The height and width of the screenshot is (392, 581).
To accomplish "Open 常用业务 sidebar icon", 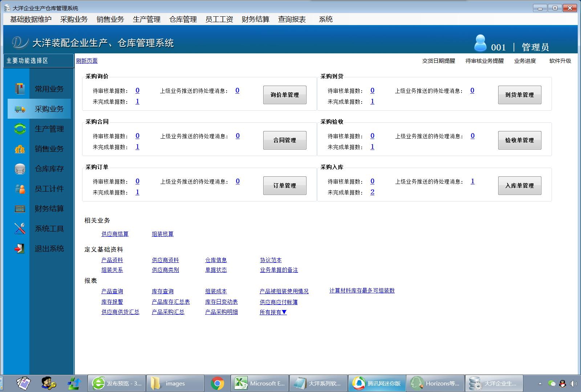I will click(20, 89).
